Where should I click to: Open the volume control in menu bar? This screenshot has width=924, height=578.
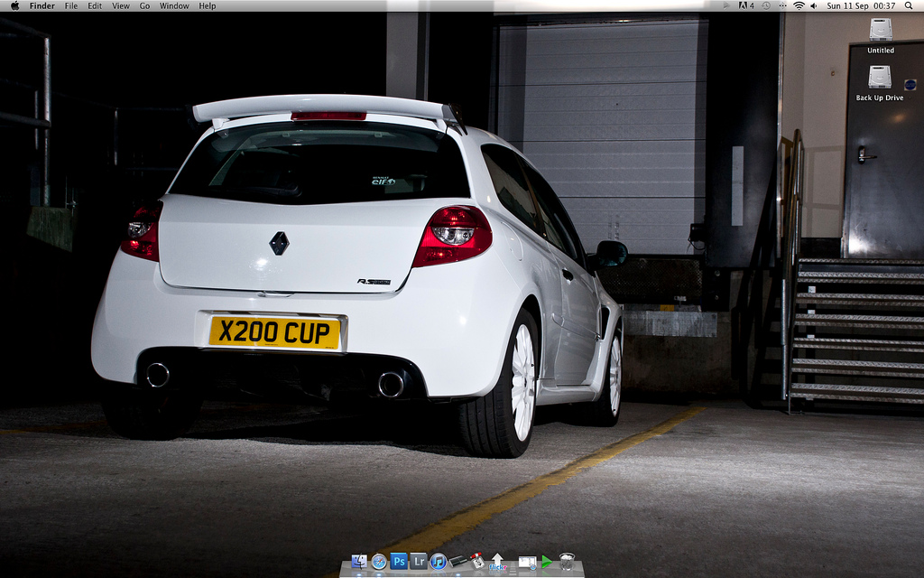(814, 6)
